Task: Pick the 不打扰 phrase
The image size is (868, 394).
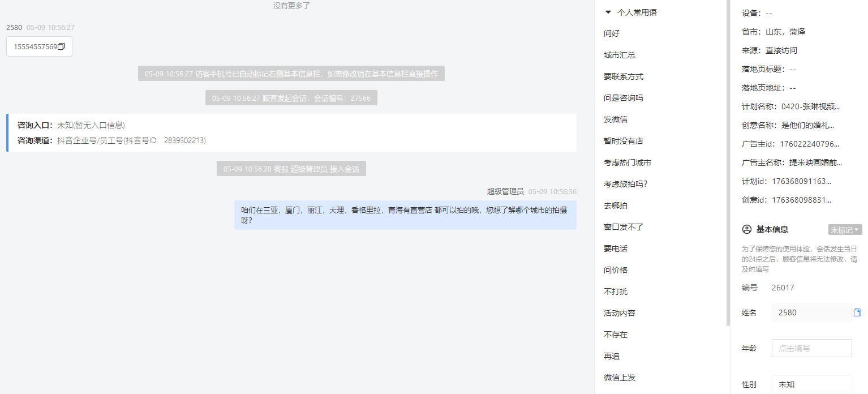Action: pos(616,292)
